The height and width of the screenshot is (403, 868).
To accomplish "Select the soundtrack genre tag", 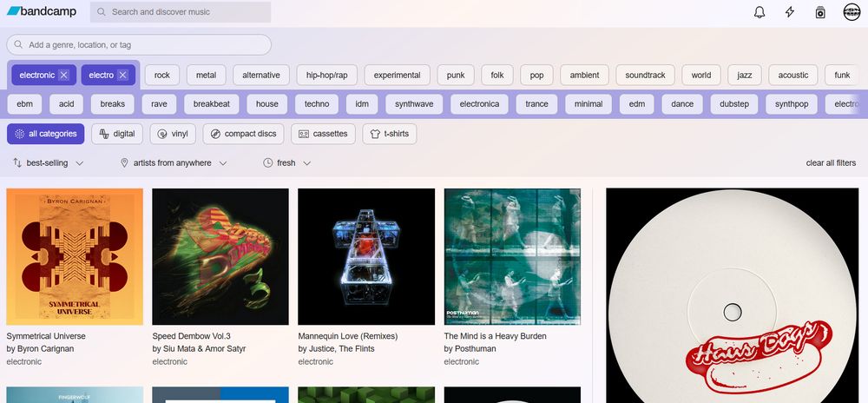I will pyautogui.click(x=646, y=76).
